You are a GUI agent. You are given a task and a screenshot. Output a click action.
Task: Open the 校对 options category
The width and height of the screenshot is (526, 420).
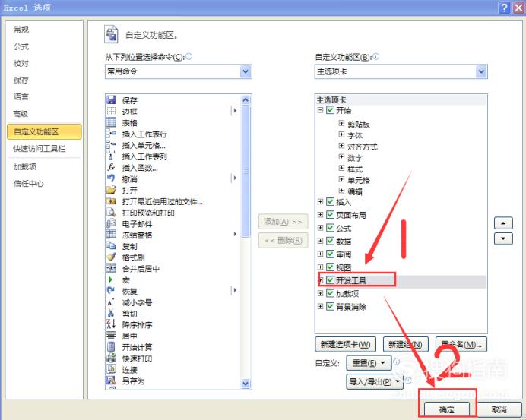(21, 63)
